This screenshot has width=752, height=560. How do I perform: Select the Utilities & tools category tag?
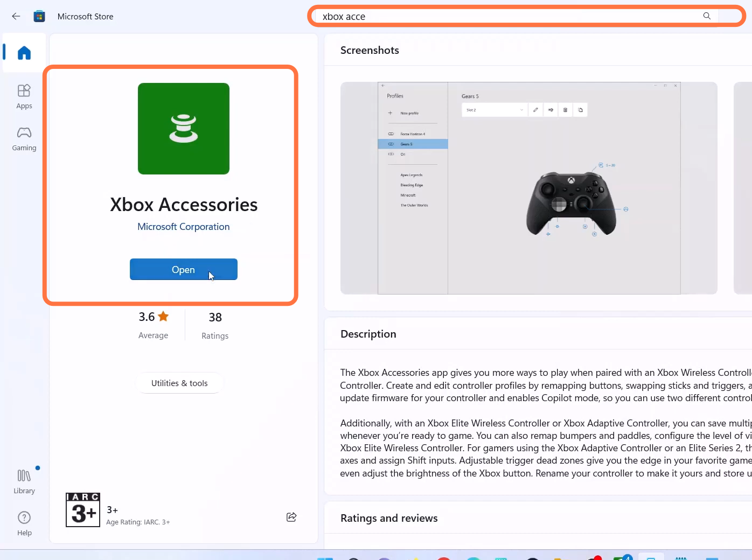tap(179, 383)
